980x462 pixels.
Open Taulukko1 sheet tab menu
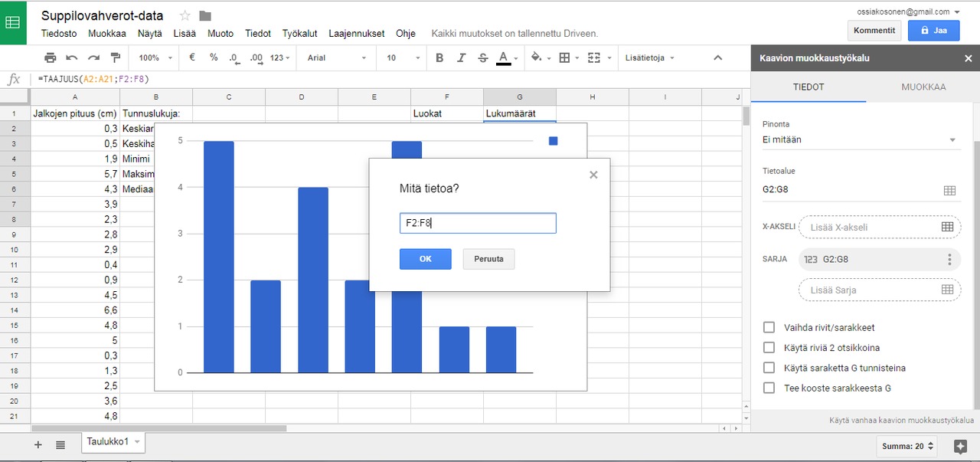(x=137, y=442)
